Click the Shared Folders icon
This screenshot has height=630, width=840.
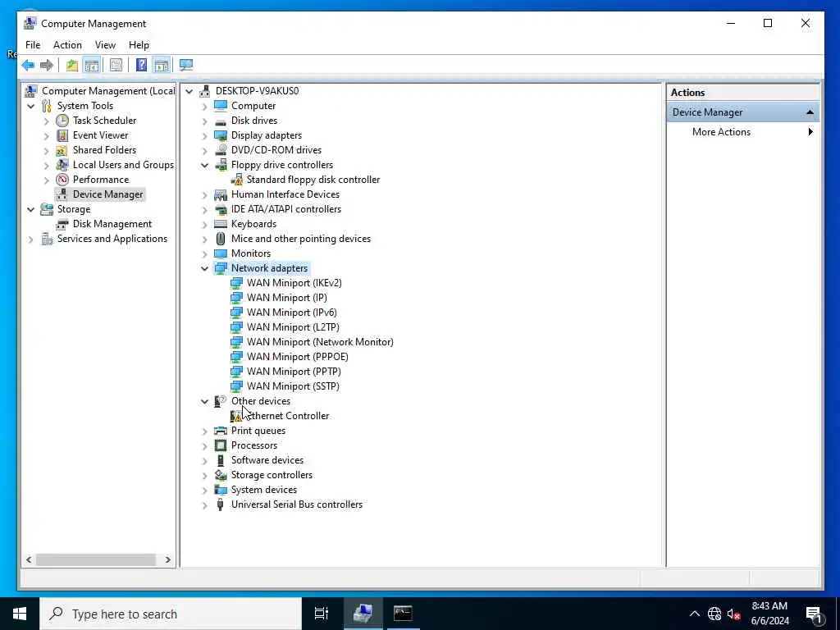coord(62,150)
